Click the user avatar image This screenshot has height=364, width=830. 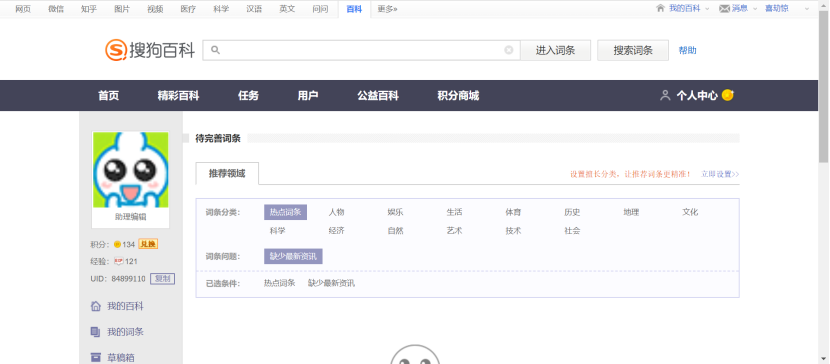pyautogui.click(x=131, y=170)
